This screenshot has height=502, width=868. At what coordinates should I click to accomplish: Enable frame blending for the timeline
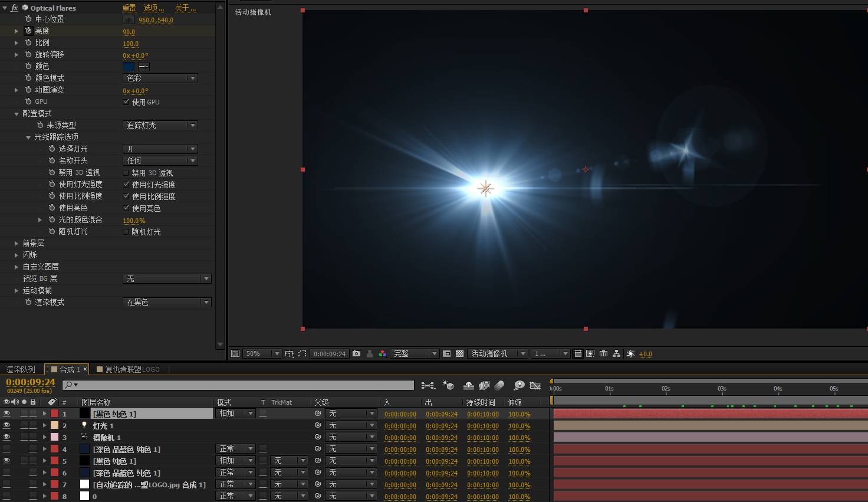click(484, 385)
